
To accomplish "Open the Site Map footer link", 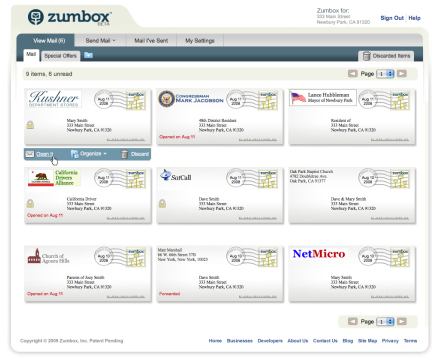I will click(367, 341).
